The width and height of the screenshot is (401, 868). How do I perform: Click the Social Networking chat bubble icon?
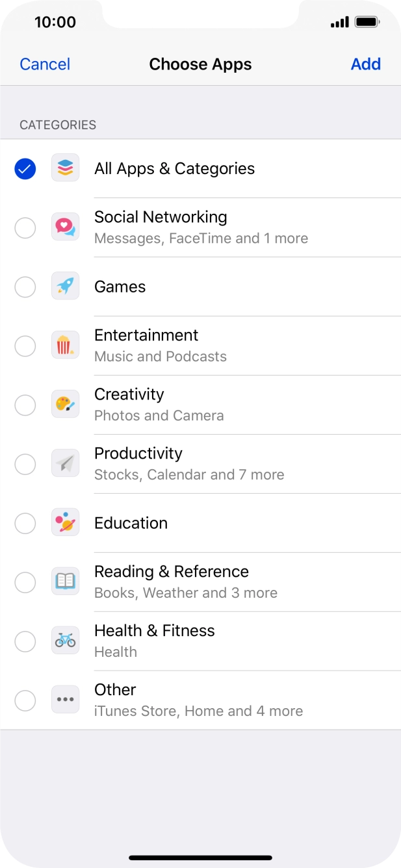click(65, 226)
